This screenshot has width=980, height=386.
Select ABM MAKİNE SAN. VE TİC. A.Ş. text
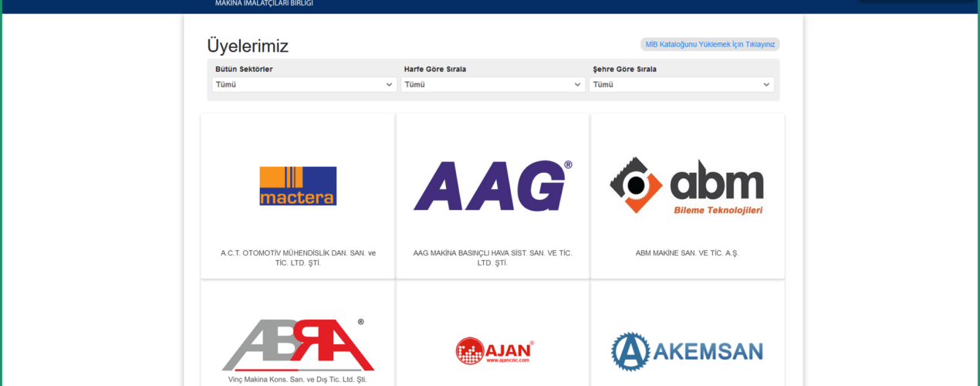688,253
